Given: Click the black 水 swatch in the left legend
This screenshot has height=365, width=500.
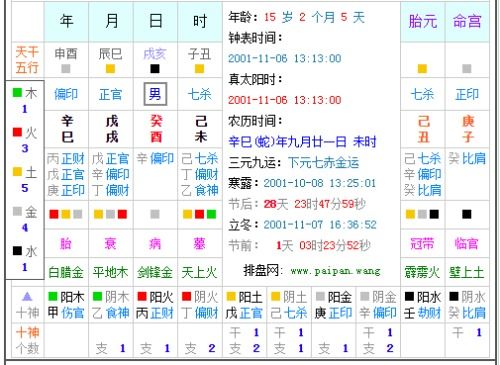Looking at the screenshot, I should (17, 250).
